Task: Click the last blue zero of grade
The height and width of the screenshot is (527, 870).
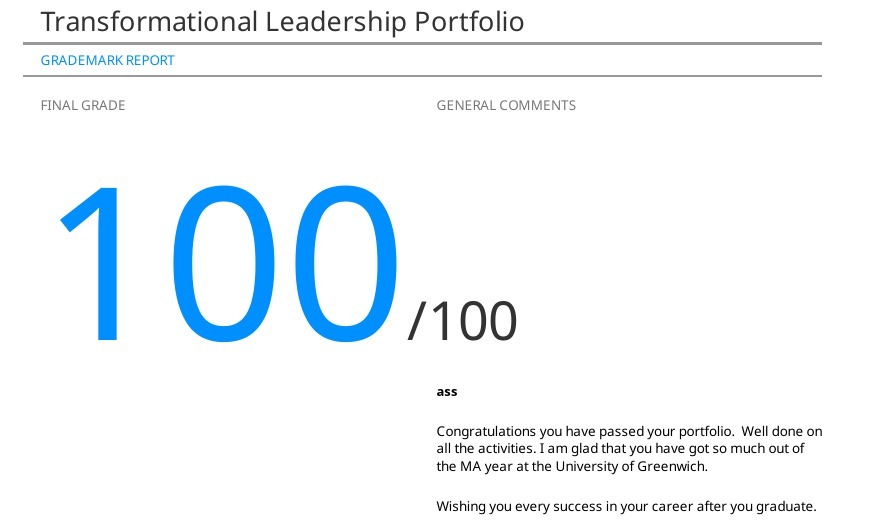Action: (345, 264)
